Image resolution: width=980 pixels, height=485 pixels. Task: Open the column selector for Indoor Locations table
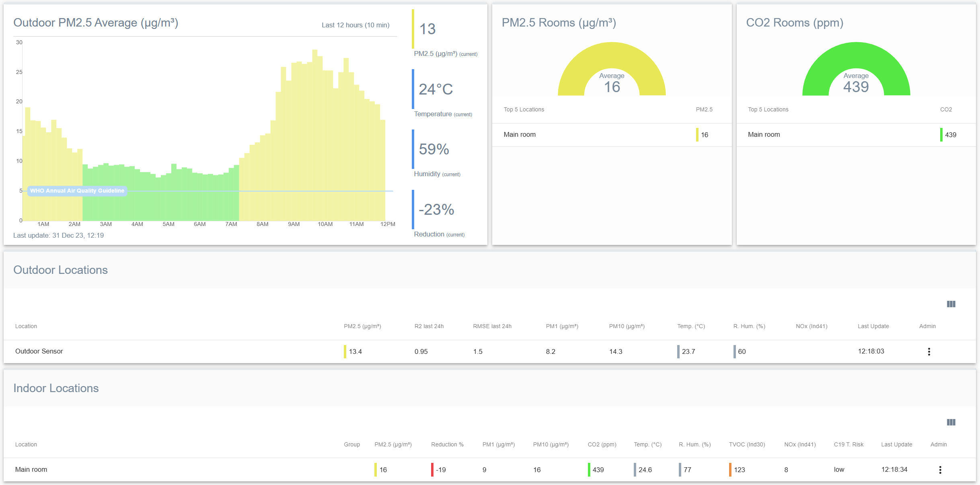[x=951, y=422]
